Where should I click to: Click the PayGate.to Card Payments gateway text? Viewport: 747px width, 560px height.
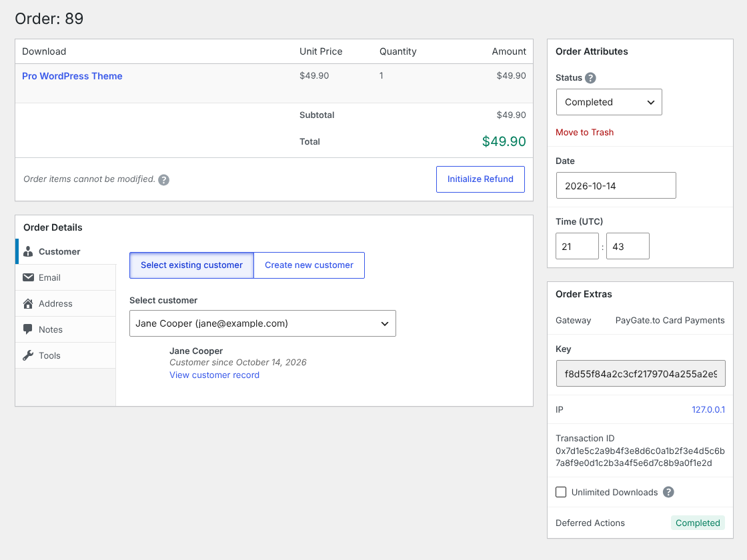(x=670, y=321)
